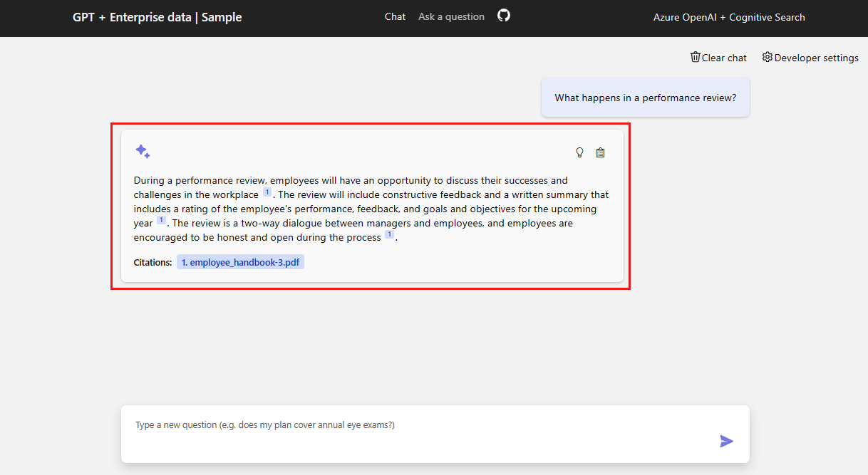868x475 pixels.
Task: Open the GitHub repository icon
Action: 504,15
